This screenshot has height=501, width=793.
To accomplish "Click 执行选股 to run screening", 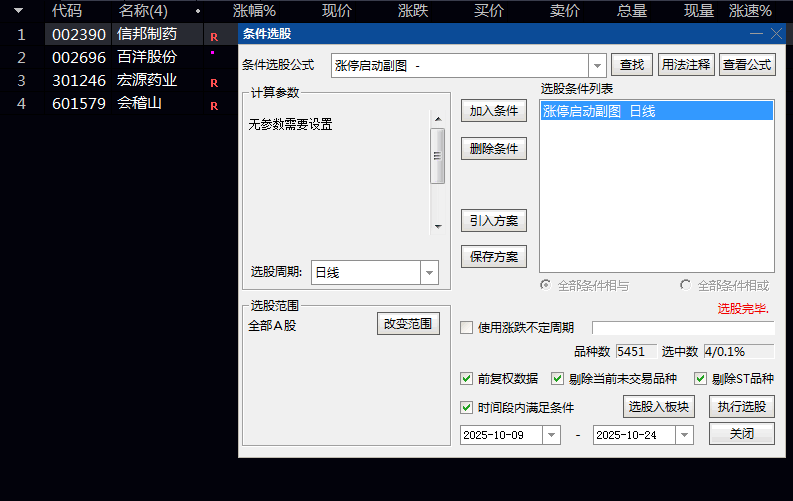I will [741, 406].
